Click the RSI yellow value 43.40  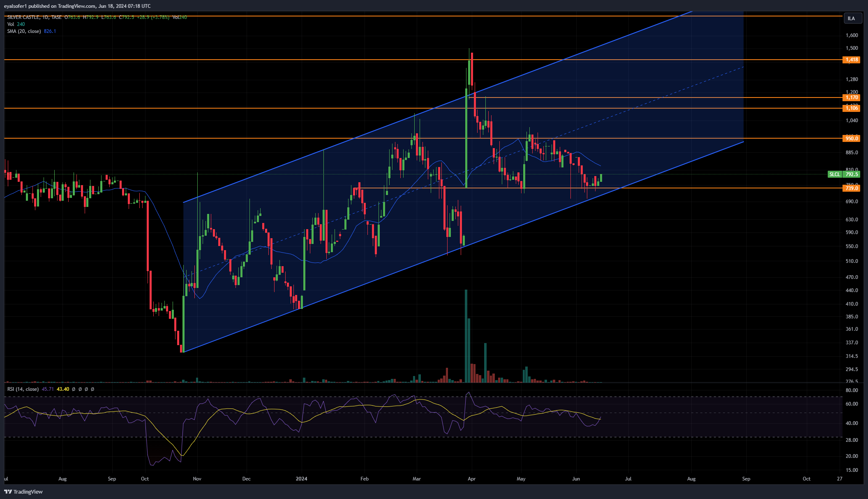(63, 389)
